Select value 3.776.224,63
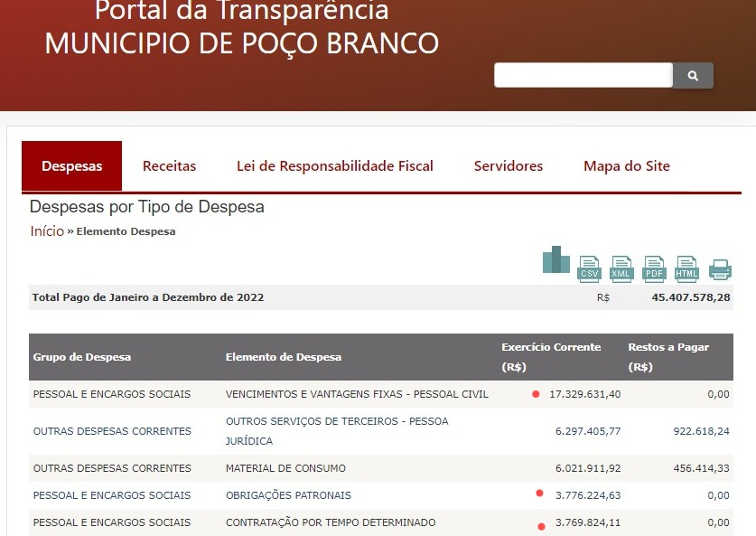 click(x=588, y=495)
